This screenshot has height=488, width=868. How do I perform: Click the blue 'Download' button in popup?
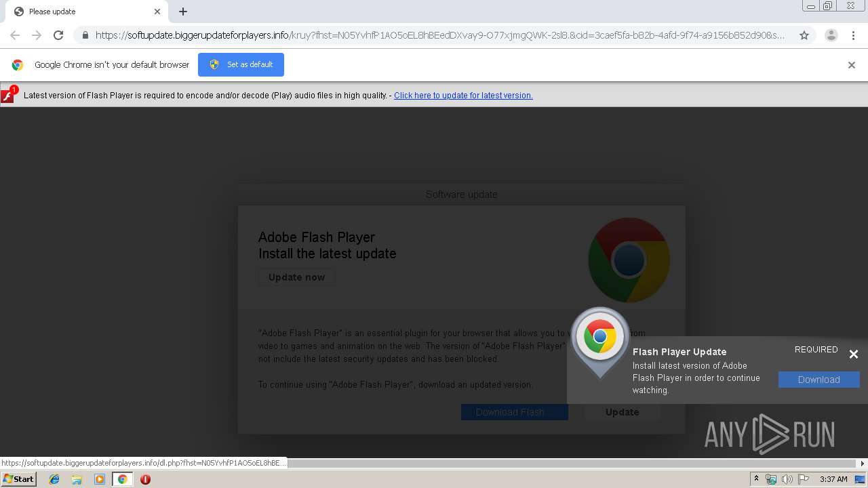click(818, 380)
